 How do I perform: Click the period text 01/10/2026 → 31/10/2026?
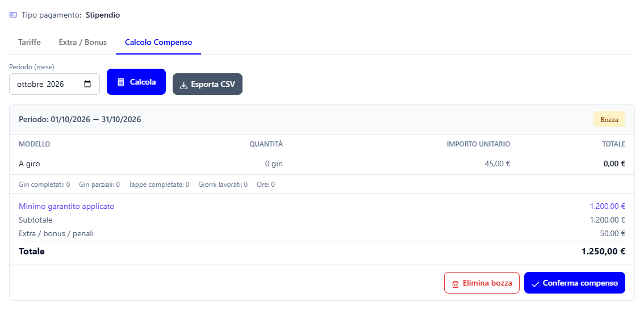click(80, 119)
